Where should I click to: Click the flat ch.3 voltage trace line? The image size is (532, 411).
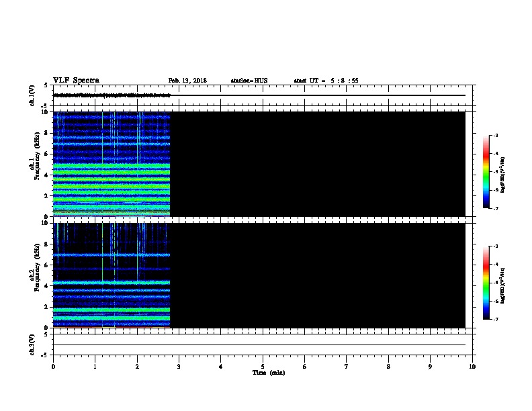click(x=259, y=345)
